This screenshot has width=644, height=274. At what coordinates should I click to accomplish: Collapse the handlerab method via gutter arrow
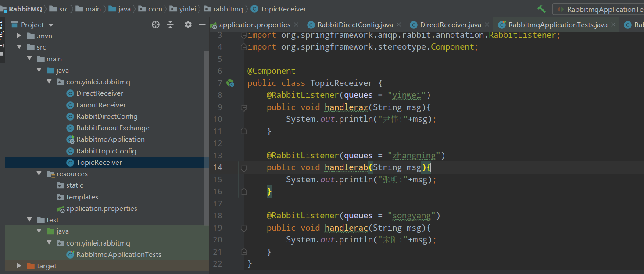click(x=244, y=167)
